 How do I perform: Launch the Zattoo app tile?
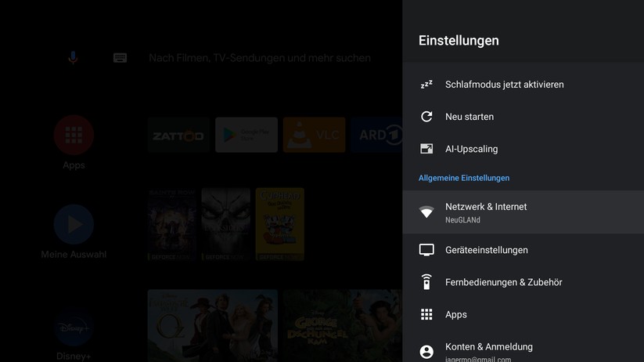(x=178, y=136)
